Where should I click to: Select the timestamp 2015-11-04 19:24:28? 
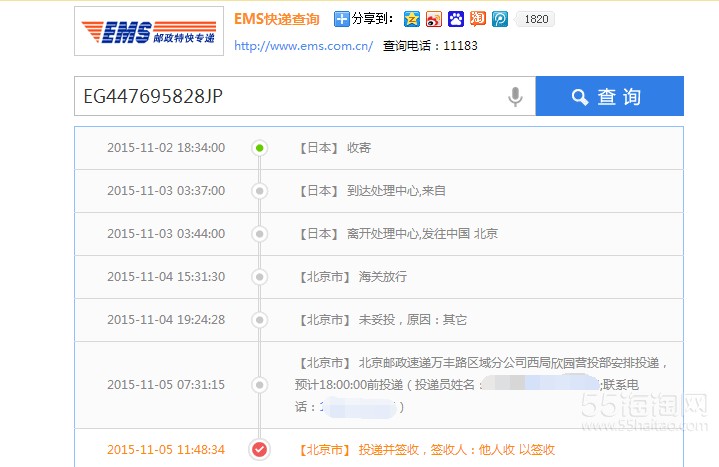tap(166, 320)
